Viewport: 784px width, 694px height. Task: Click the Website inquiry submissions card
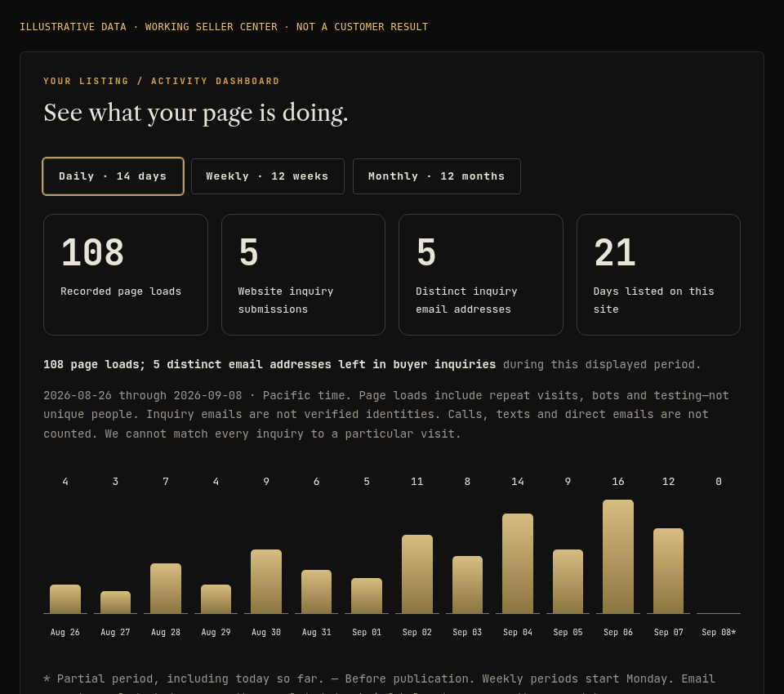[x=303, y=274]
